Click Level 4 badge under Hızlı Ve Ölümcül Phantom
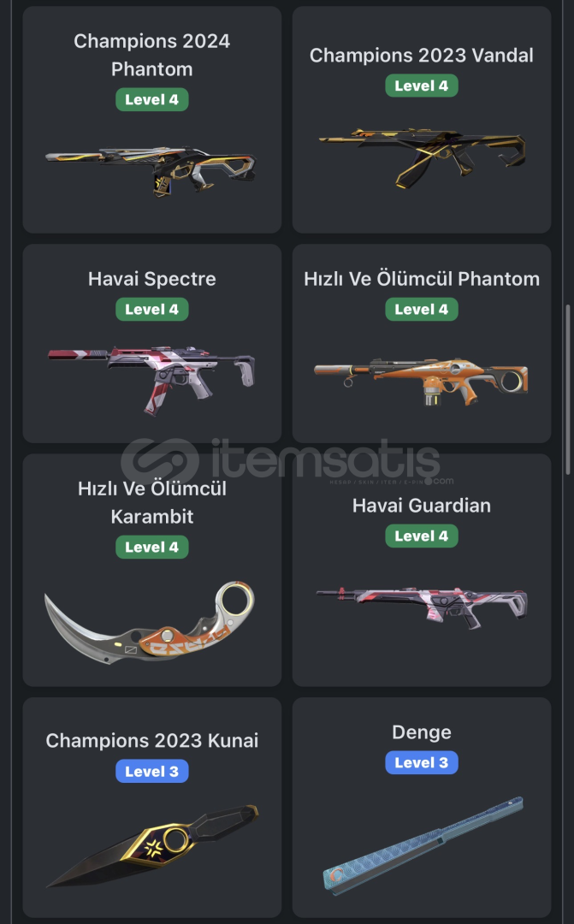The image size is (574, 924). [x=422, y=310]
